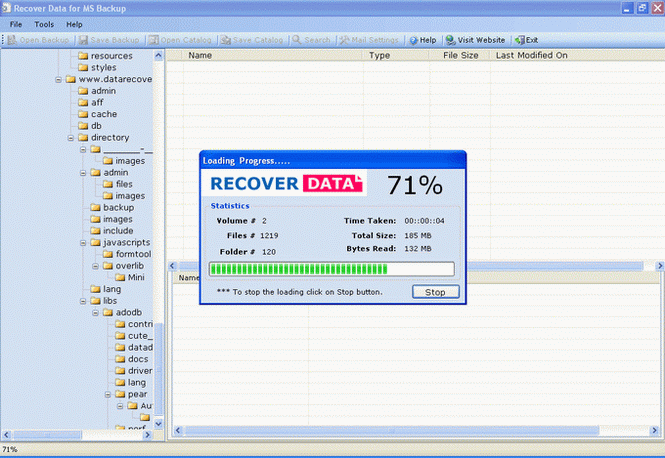Screen dimensions: 665x458
Task: Select the backup folder in the tree
Action: tap(117, 207)
